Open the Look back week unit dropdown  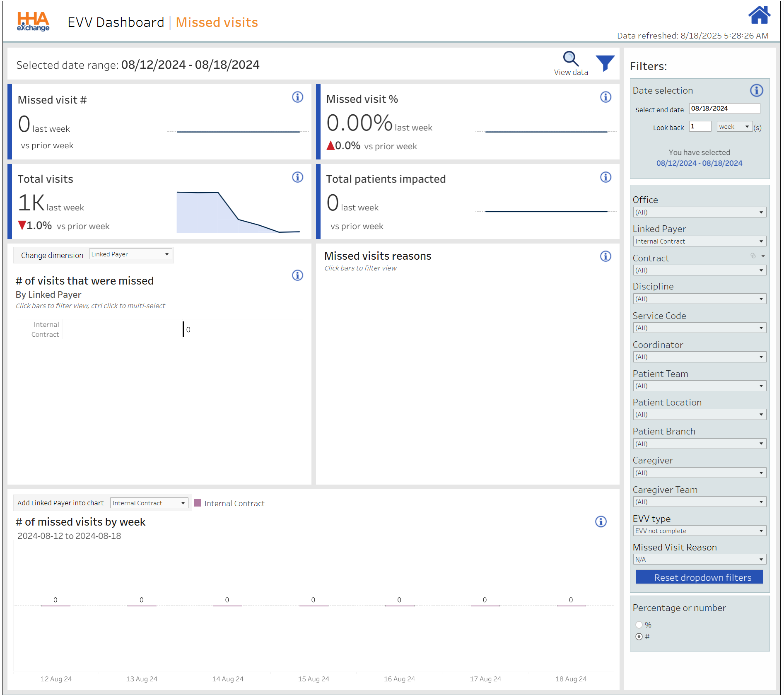click(x=734, y=127)
